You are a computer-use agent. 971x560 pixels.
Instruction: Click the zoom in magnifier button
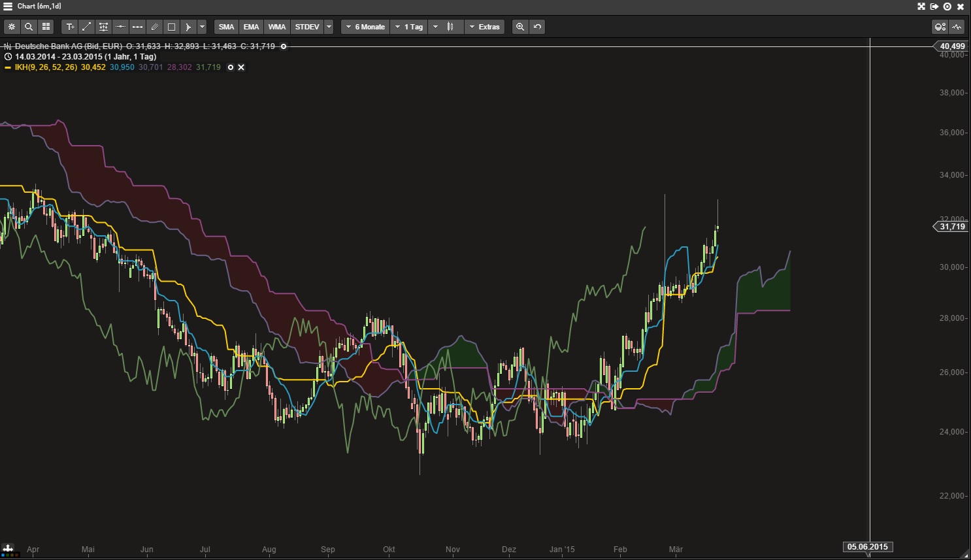click(520, 27)
